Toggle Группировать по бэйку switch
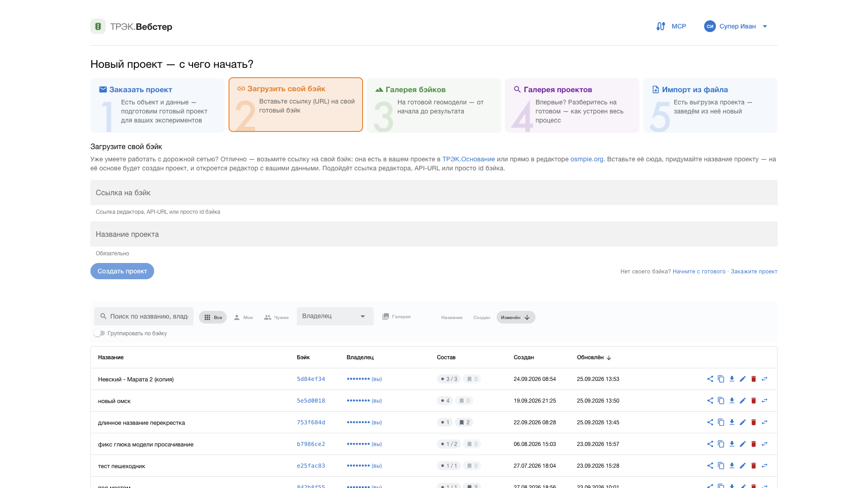Viewport: 868px width, 488px height. [99, 333]
